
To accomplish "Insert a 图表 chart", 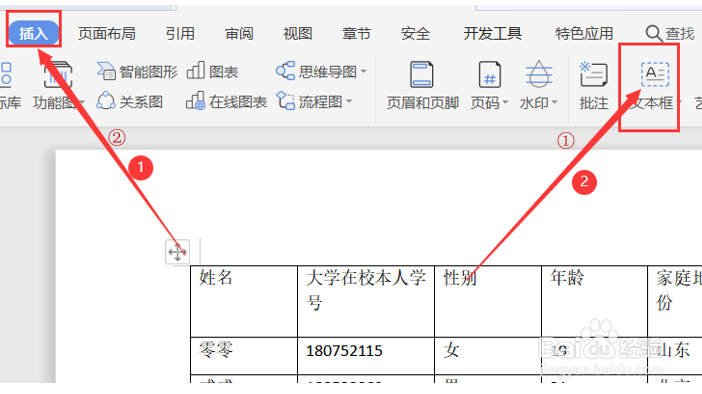I will [212, 71].
